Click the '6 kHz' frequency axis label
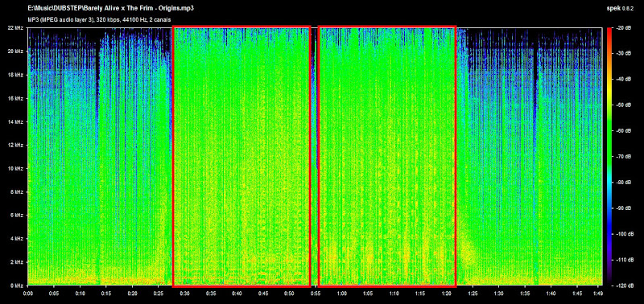 coord(18,215)
